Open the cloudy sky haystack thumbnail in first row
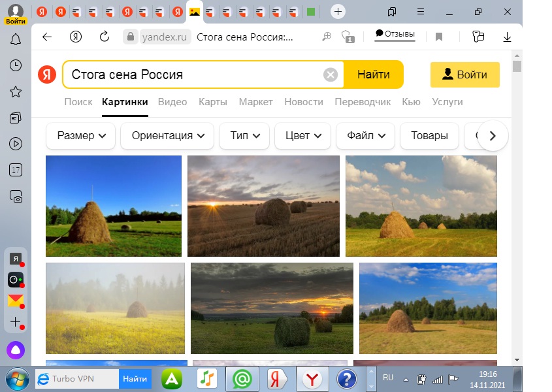This screenshot has height=392, width=552. point(421,206)
